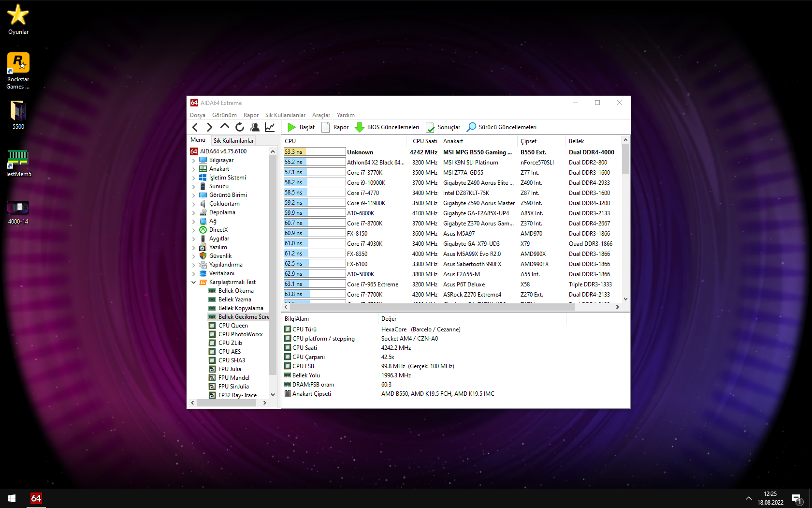Click the Rapor toolbar button
812x508 pixels.
[335, 127]
